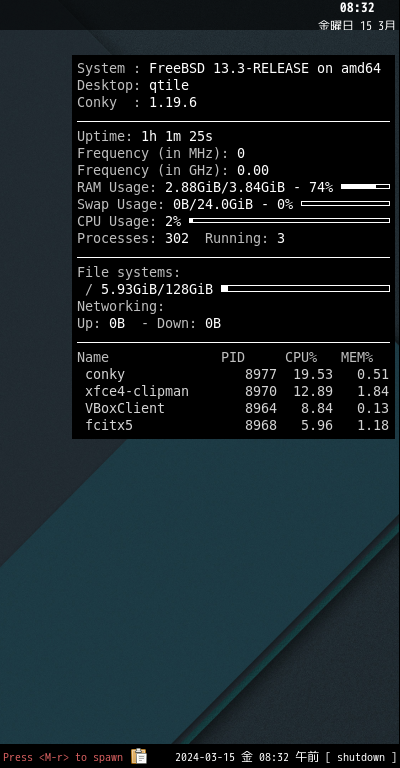The width and height of the screenshot is (400, 768).
Task: Click the 金曜日 15 3月 date text
Action: (356, 25)
